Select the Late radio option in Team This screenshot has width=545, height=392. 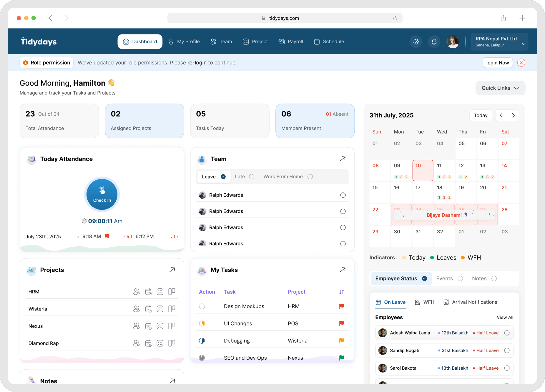coord(252,177)
